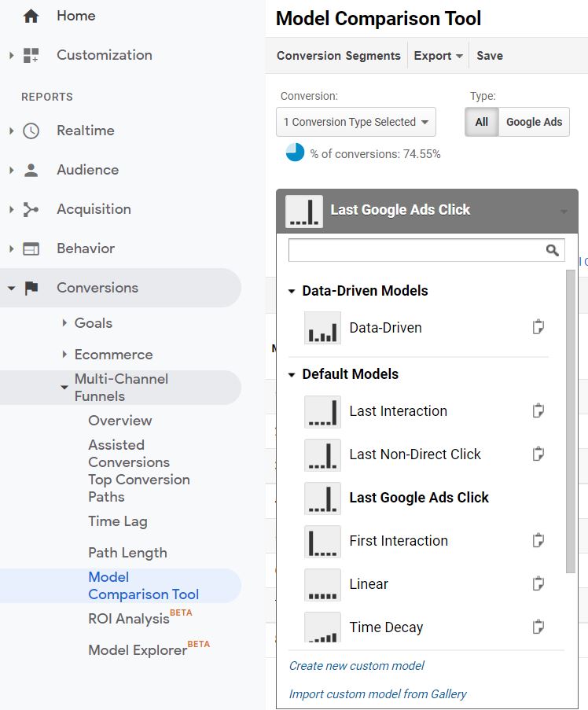This screenshot has width=588, height=710.
Task: Click the Home icon in sidebar
Action: (31, 16)
